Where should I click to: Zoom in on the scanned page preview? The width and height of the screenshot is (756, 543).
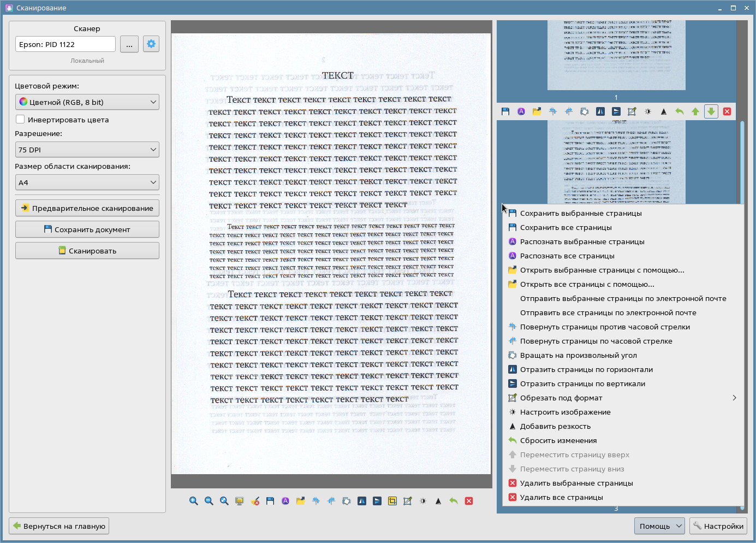pyautogui.click(x=194, y=501)
